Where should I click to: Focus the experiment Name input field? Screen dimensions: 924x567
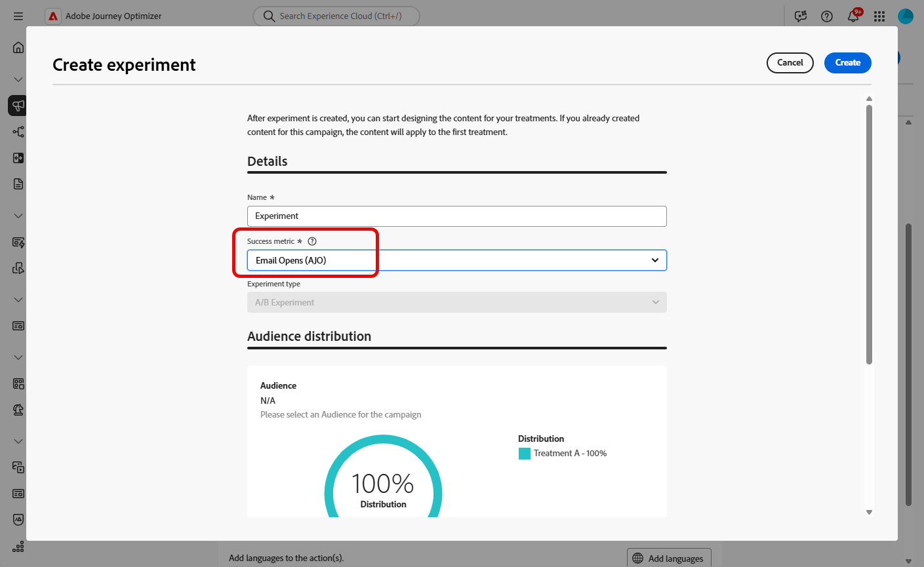coord(456,216)
